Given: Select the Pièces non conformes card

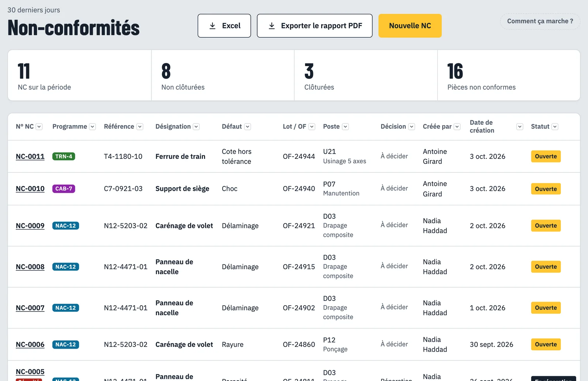Looking at the screenshot, I should pyautogui.click(x=509, y=75).
